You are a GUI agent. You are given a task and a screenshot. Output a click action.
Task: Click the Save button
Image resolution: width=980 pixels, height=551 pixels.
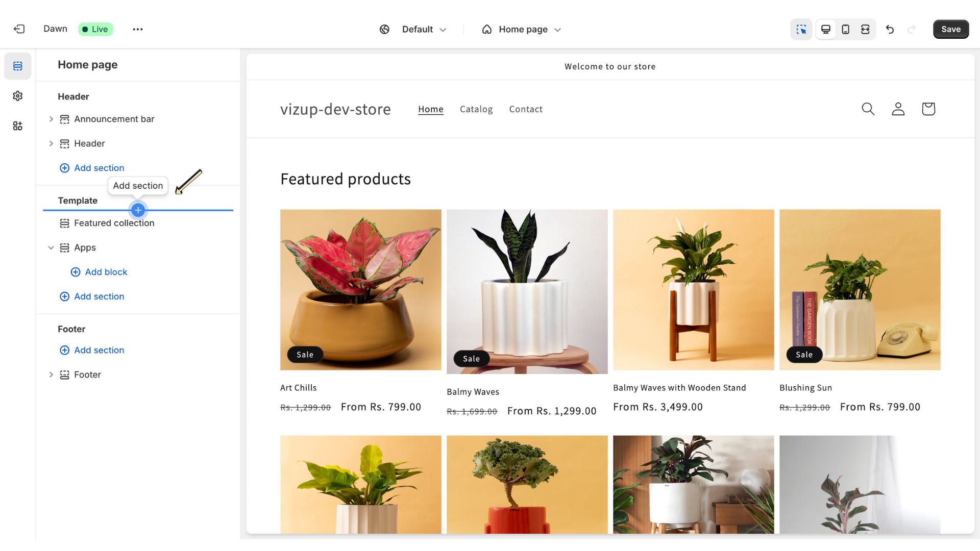[x=950, y=29]
